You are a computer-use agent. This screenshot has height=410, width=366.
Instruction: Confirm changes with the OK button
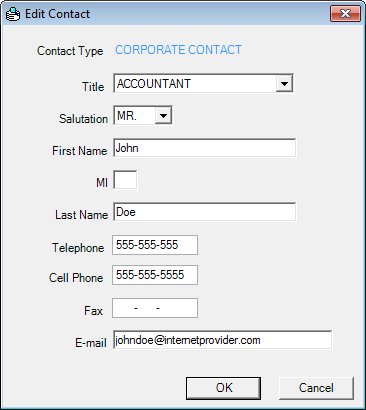223,388
